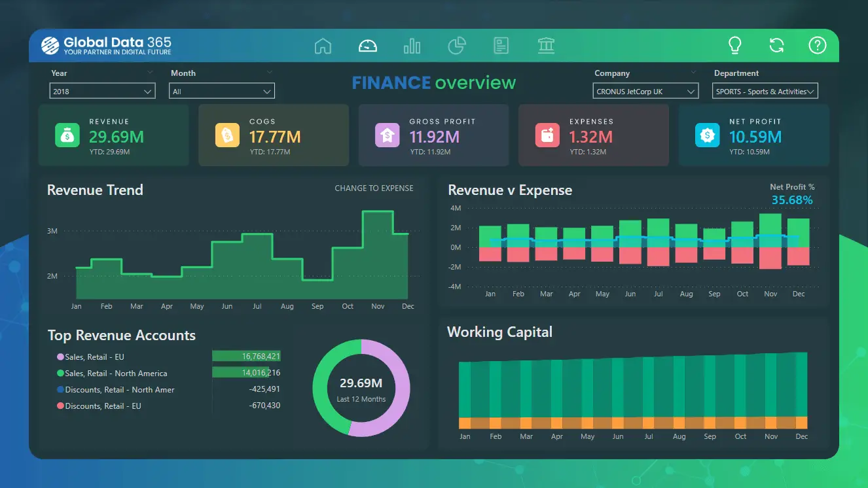Expand the chevron above Year slicer
This screenshot has width=868, height=488.
pos(150,73)
